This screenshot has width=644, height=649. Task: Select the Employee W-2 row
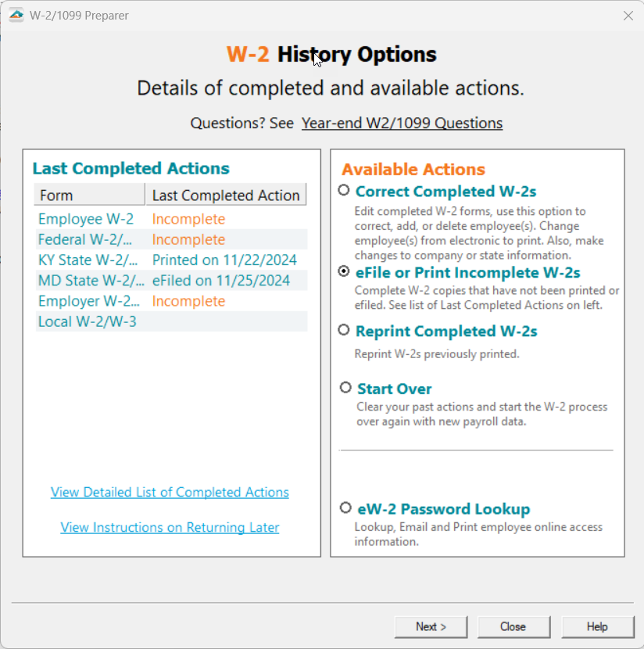tap(86, 219)
